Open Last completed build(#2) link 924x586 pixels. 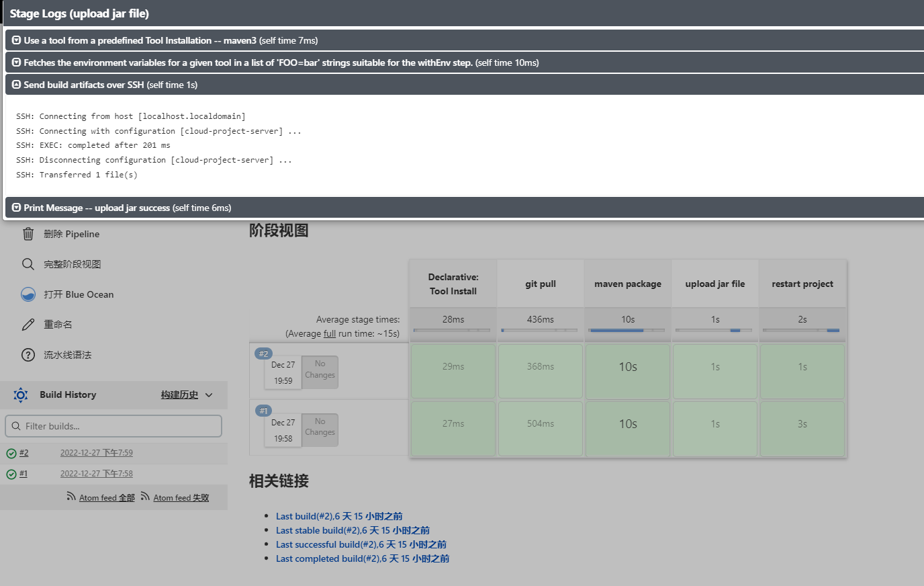(x=363, y=558)
